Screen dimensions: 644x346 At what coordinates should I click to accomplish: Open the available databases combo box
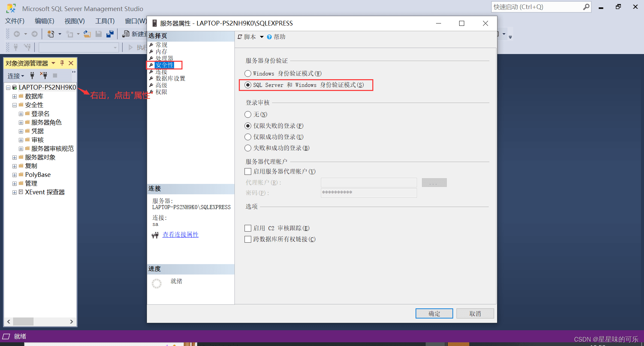pos(79,47)
